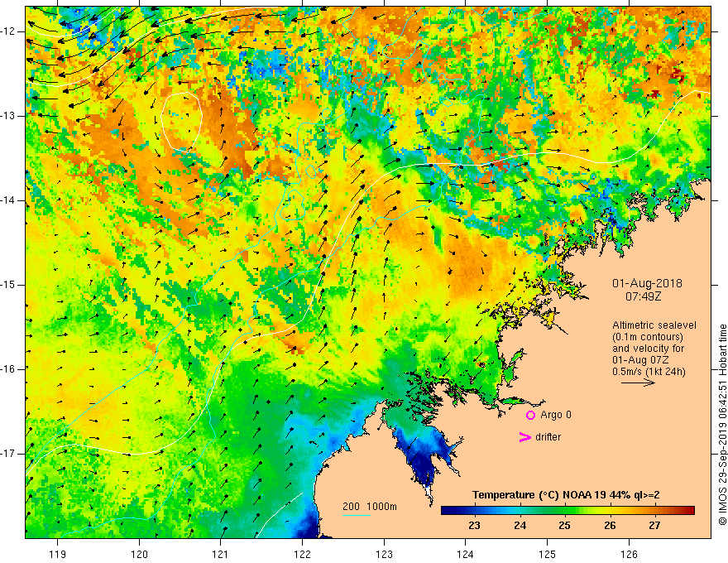The height and width of the screenshot is (563, 728).
Task: Click the dark blue cold-water bay area
Action: point(425,460)
